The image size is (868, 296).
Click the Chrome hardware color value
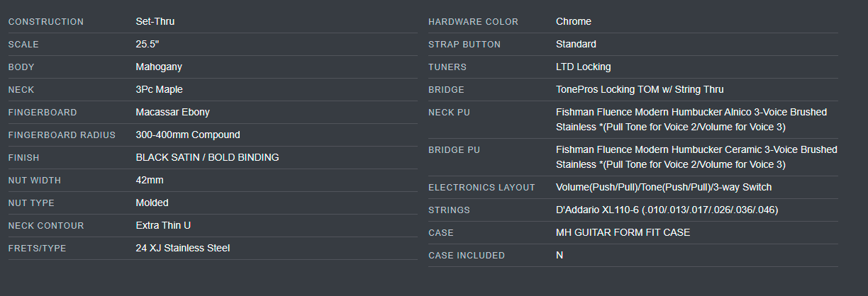pos(573,21)
